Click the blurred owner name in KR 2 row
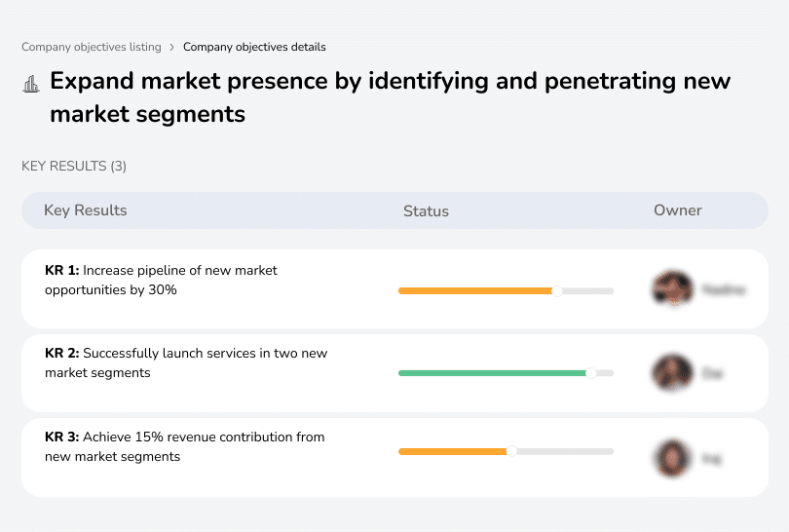 click(712, 373)
